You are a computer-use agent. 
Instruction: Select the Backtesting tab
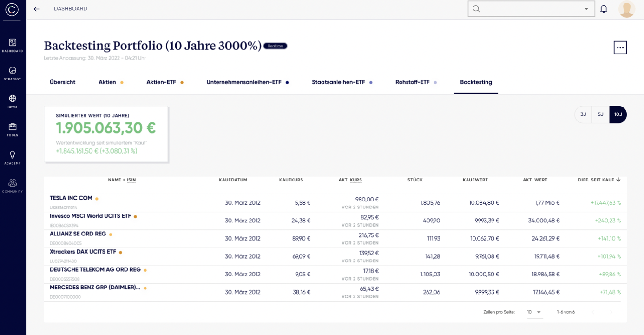pos(476,82)
